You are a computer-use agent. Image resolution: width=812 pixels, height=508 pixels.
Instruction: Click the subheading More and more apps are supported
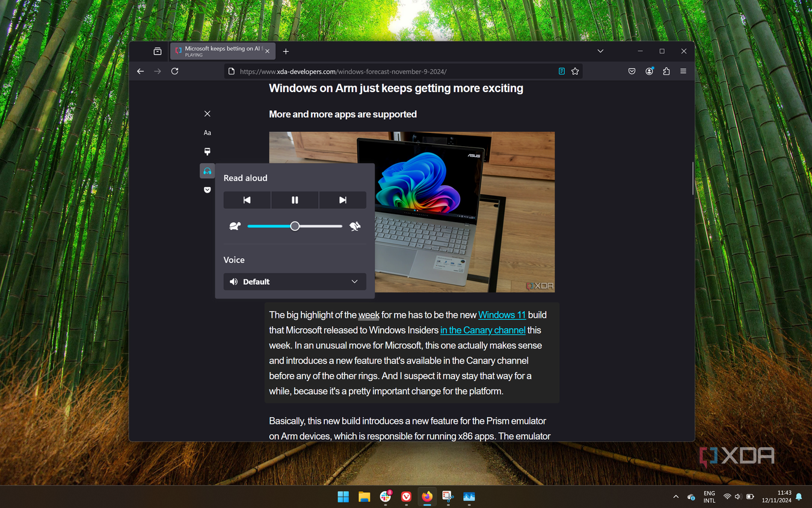click(343, 114)
